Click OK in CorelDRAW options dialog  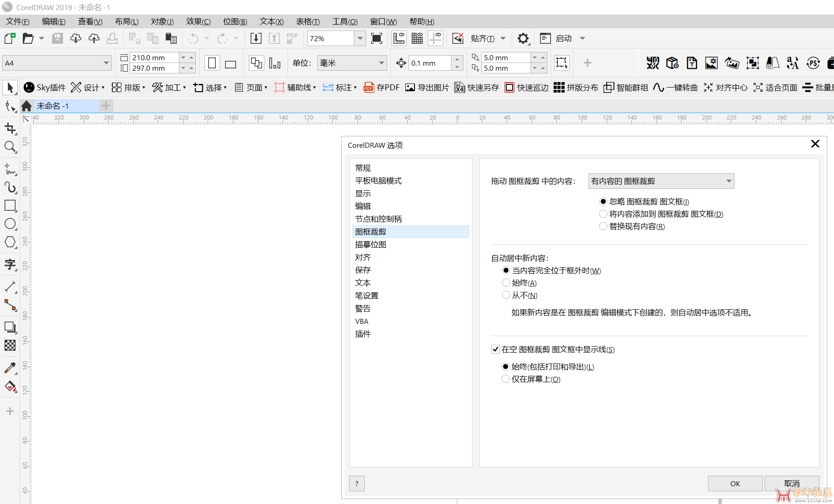[x=735, y=483]
